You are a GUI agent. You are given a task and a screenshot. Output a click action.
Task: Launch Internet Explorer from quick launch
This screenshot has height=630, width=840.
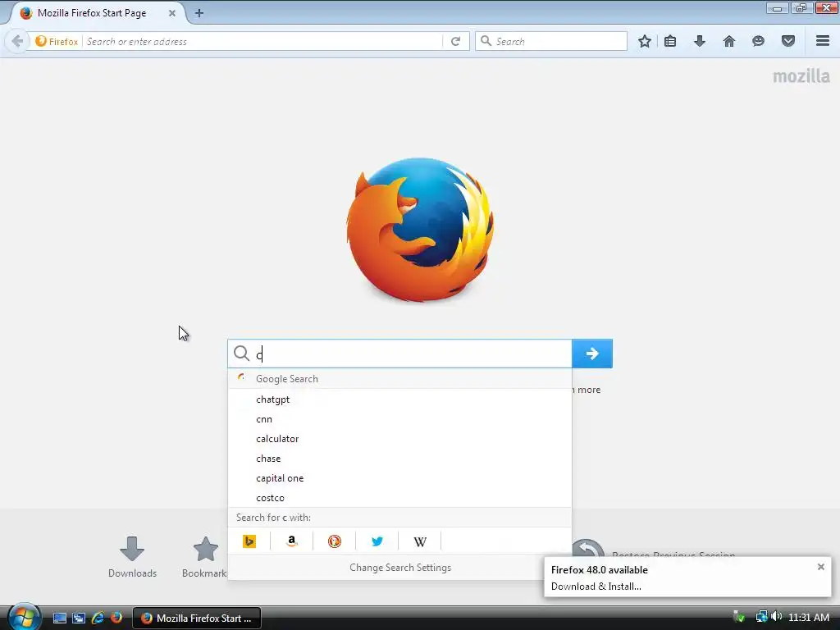click(98, 619)
